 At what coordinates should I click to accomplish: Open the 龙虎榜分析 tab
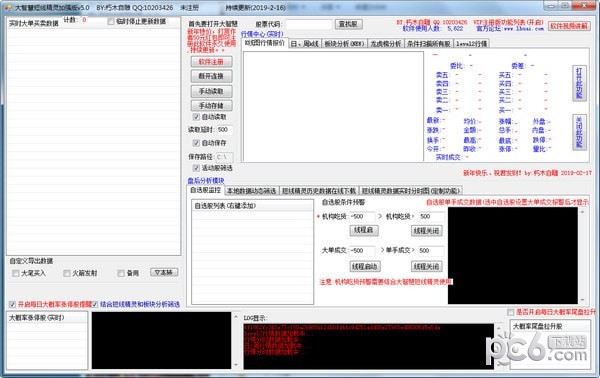click(x=385, y=44)
